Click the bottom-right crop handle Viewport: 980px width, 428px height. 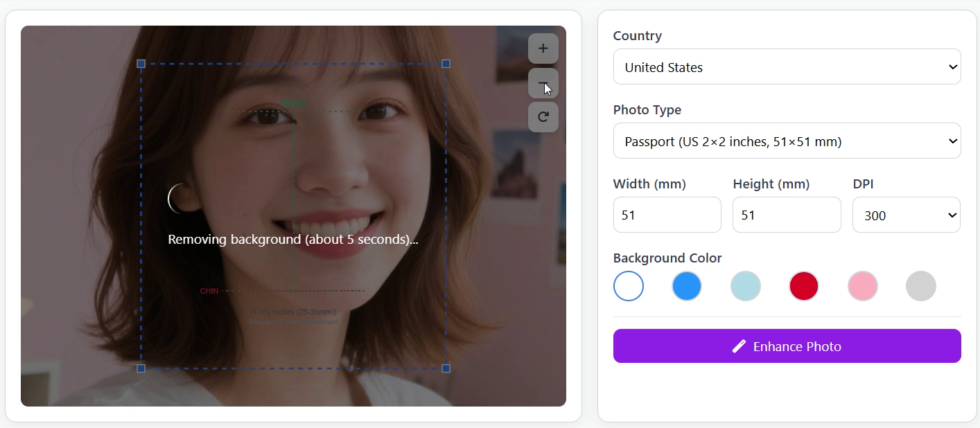(446, 368)
